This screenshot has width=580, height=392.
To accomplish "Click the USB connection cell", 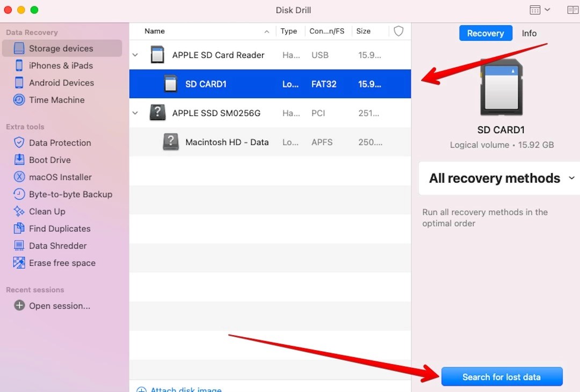I will [320, 55].
